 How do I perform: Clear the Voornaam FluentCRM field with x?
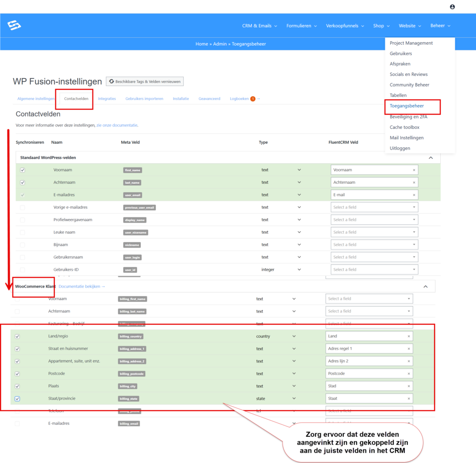[414, 170]
